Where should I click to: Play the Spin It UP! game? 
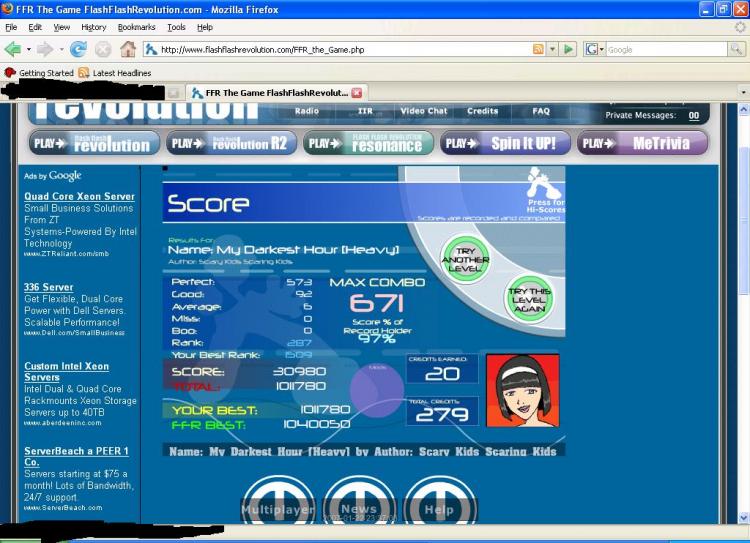505,143
